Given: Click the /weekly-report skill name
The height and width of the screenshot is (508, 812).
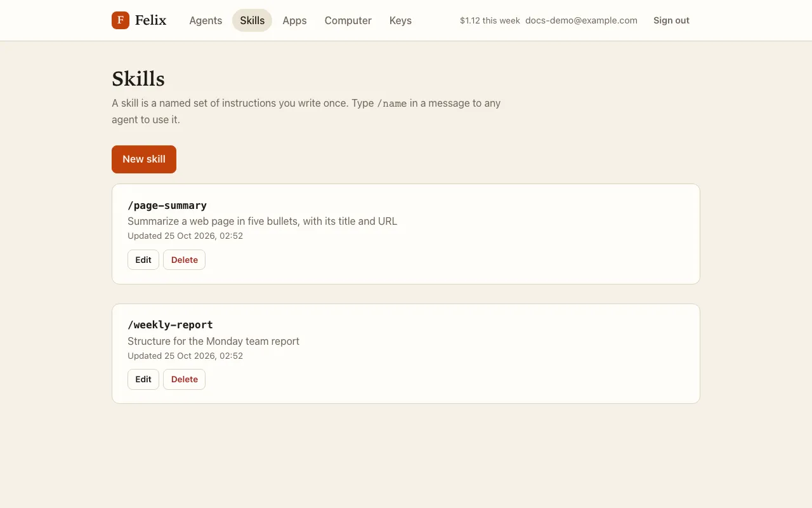Looking at the screenshot, I should pyautogui.click(x=170, y=325).
